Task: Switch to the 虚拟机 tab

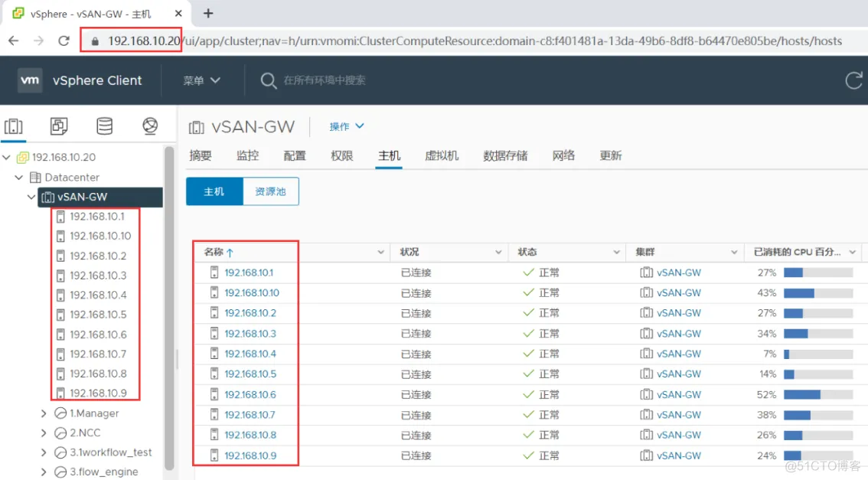Action: (x=442, y=155)
